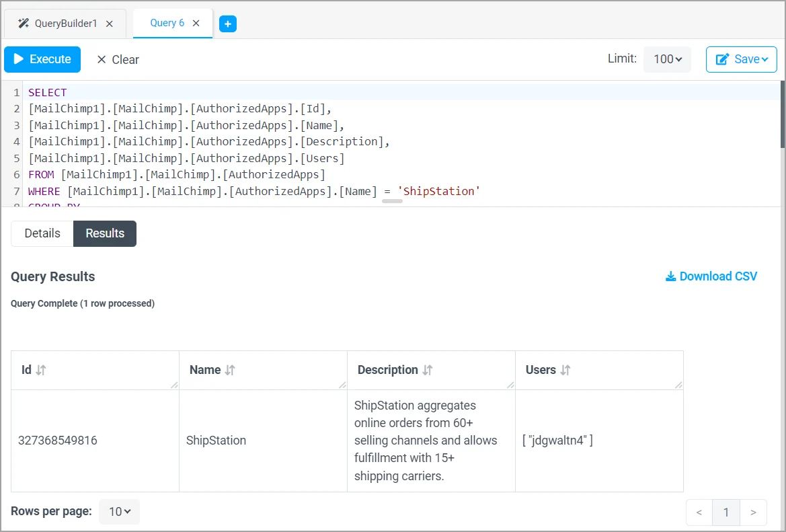The height and width of the screenshot is (532, 786).
Task: Download results as CSV
Action: point(711,276)
